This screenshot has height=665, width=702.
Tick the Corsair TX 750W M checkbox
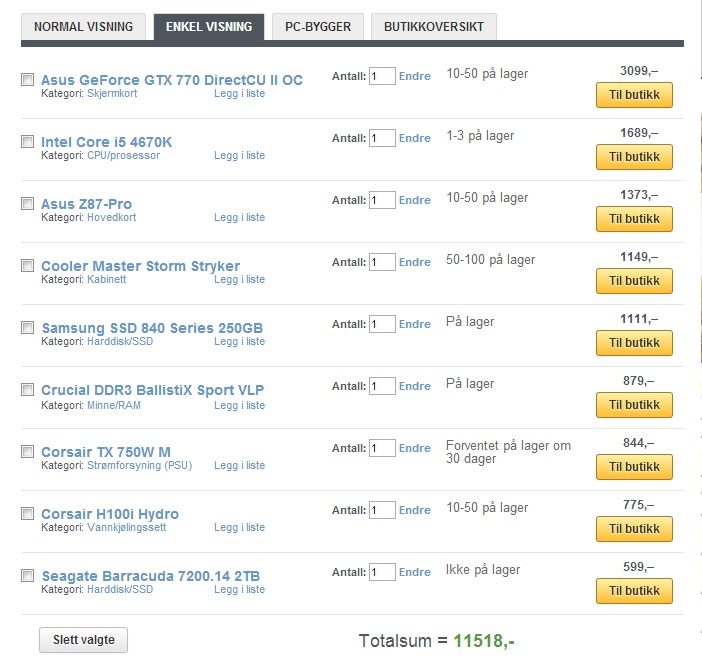click(28, 451)
